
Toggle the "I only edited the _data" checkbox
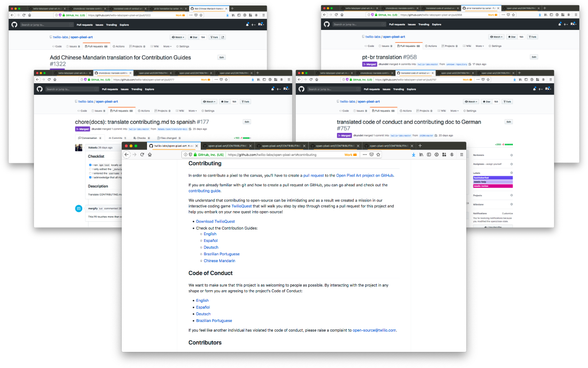point(90,169)
